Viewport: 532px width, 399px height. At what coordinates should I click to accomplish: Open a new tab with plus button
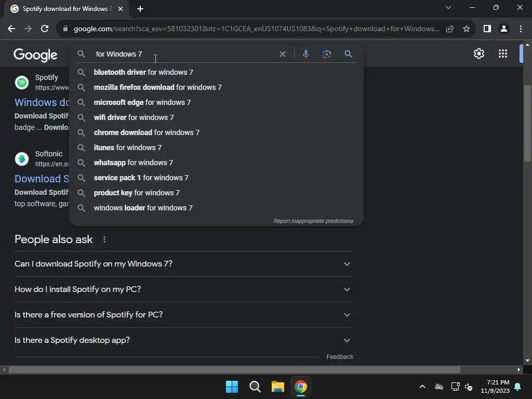click(x=140, y=9)
